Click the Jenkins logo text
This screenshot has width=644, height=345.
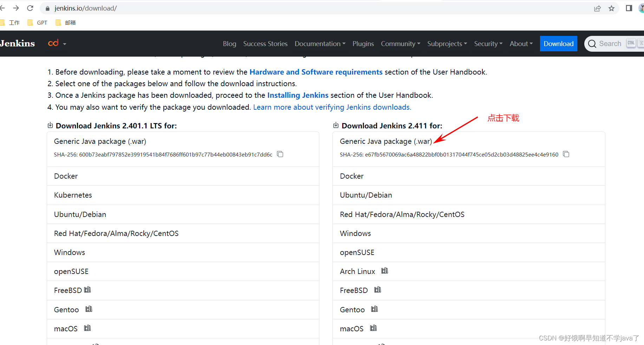click(18, 43)
